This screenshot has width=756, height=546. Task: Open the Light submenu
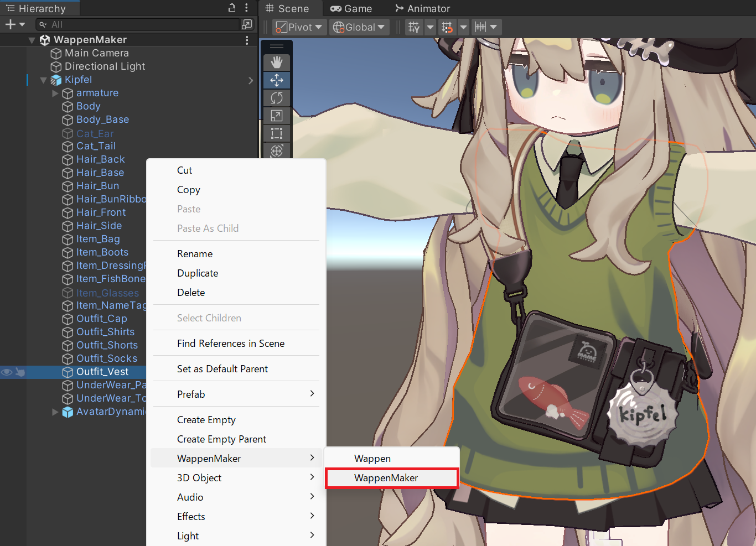coord(237,536)
